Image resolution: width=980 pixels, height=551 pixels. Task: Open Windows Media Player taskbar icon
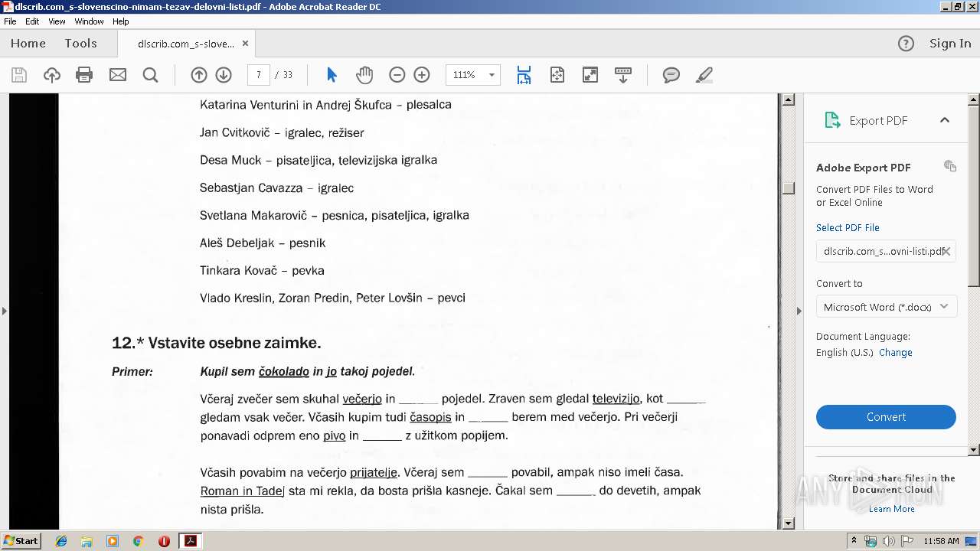(113, 541)
